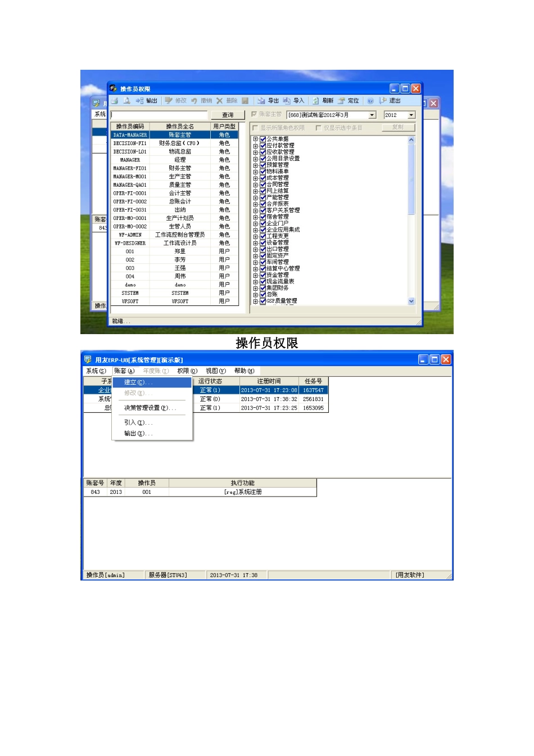Image resolution: width=534 pixels, height=756 pixels.
Task: Click the 修改 edit toolbar icon
Action: click(x=175, y=101)
